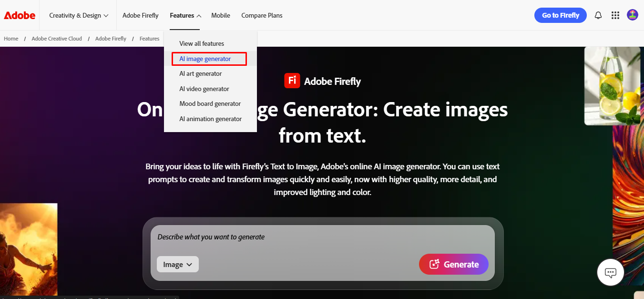Switch to the Mobile section
This screenshot has height=299, width=644.
pos(220,15)
